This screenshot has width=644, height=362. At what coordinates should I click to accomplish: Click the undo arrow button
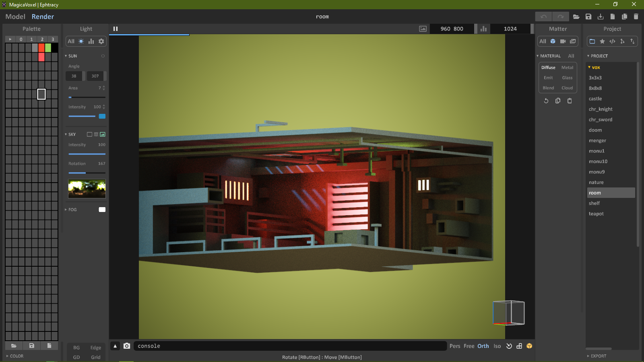coord(543,16)
